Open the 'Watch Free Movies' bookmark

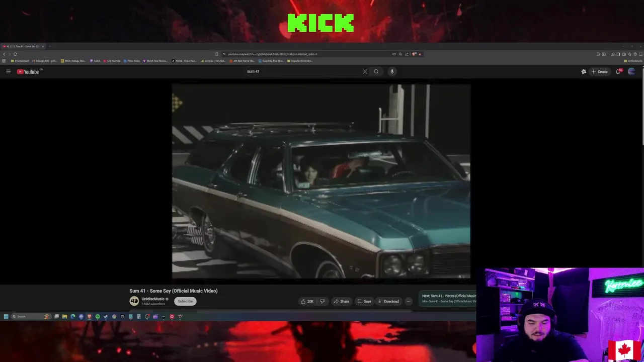point(155,61)
